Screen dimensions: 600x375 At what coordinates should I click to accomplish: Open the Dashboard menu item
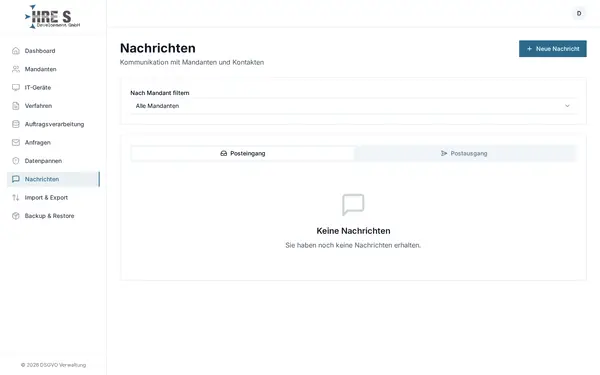[53, 51]
